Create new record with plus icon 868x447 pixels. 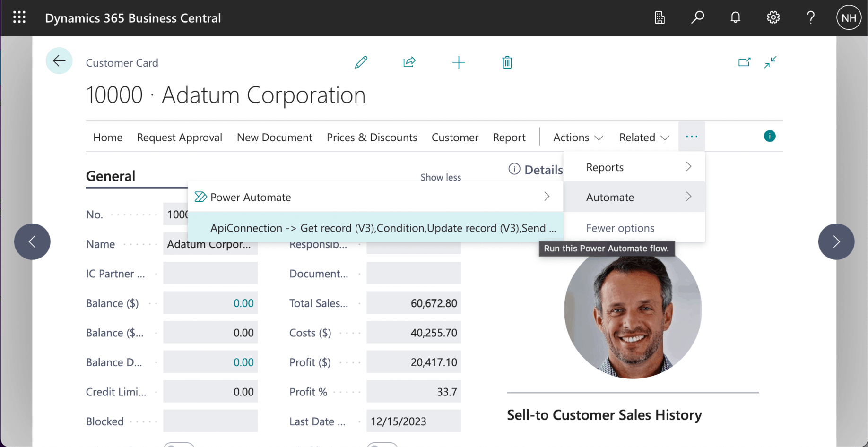(459, 62)
